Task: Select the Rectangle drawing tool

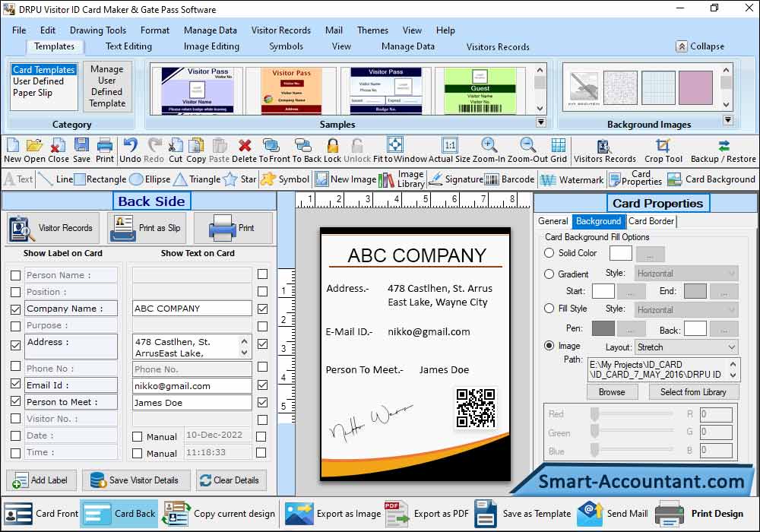Action: click(x=100, y=179)
